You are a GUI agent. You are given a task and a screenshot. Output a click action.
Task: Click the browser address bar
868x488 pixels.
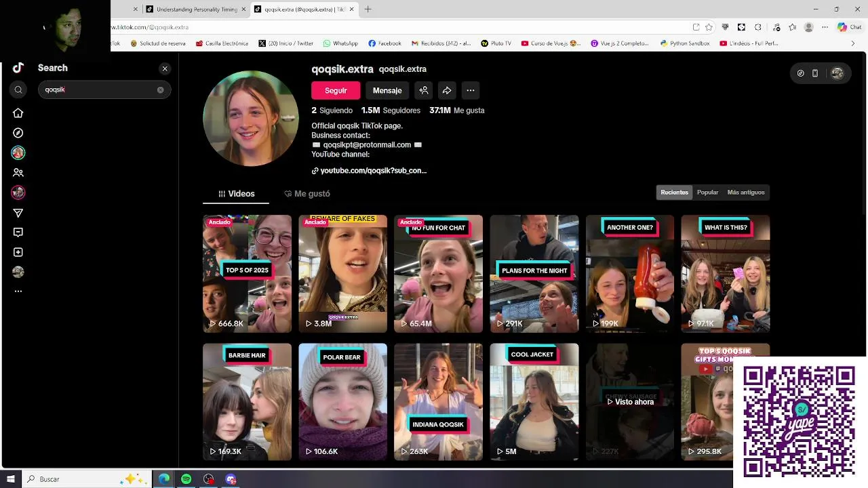[400, 27]
